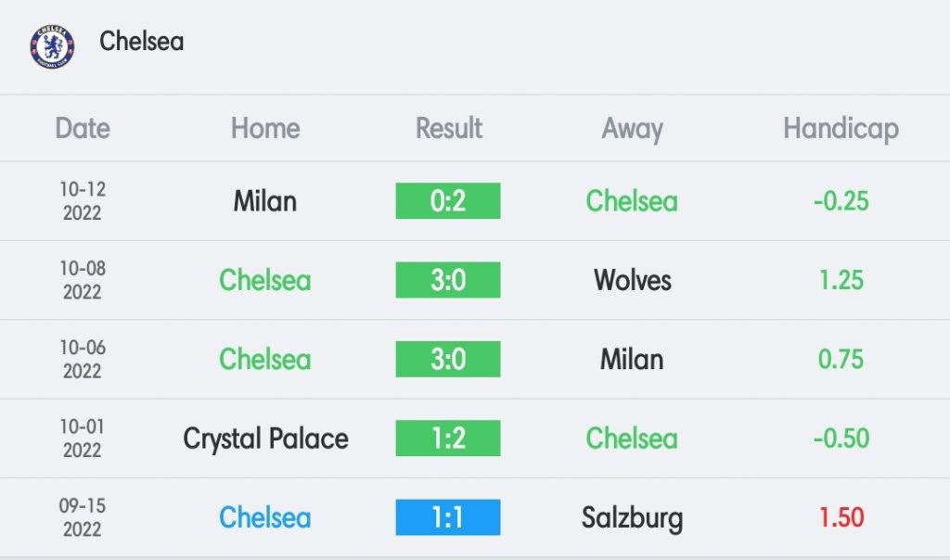Click Salzburg away team name

pos(632,518)
